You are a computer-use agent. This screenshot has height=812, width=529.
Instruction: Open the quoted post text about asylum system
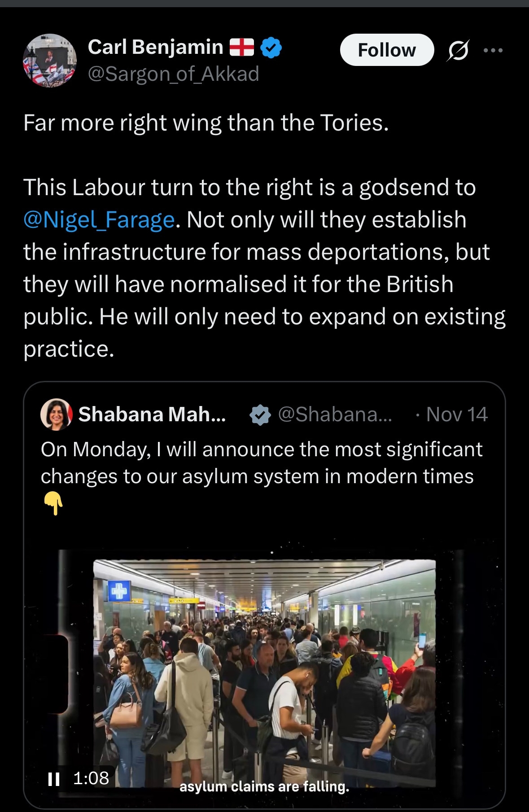261,463
